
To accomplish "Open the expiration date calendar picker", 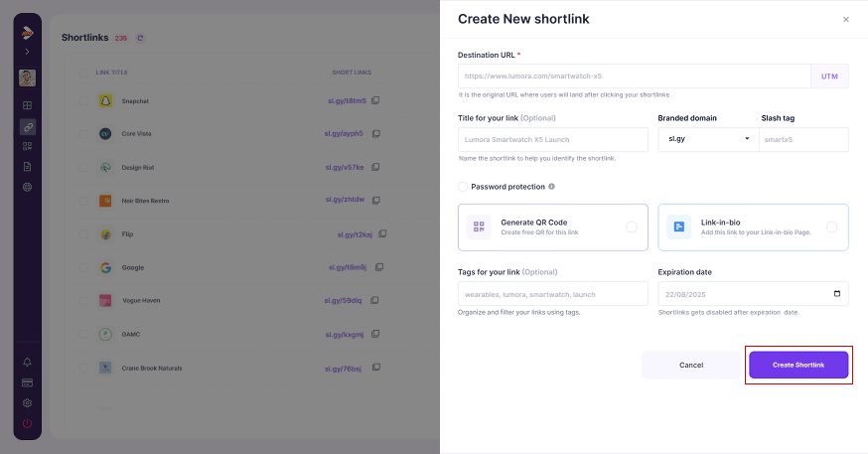I will (837, 293).
